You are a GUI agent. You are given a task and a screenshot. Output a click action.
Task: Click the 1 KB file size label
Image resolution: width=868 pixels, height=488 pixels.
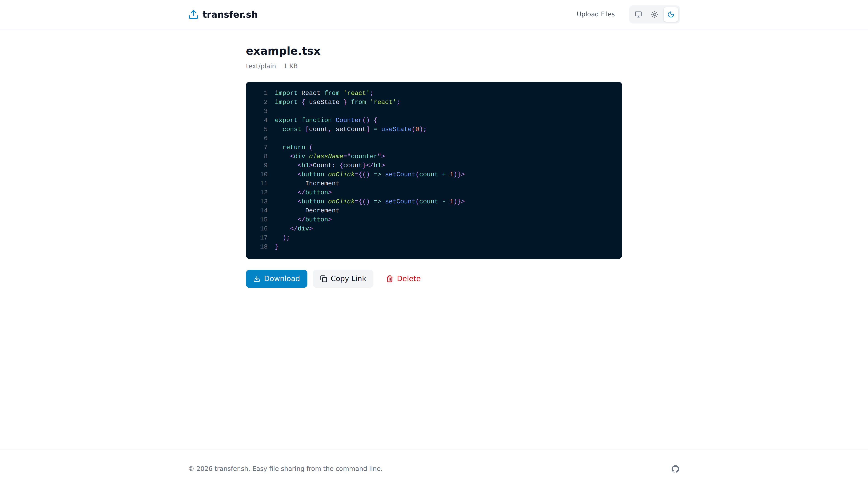coord(290,66)
